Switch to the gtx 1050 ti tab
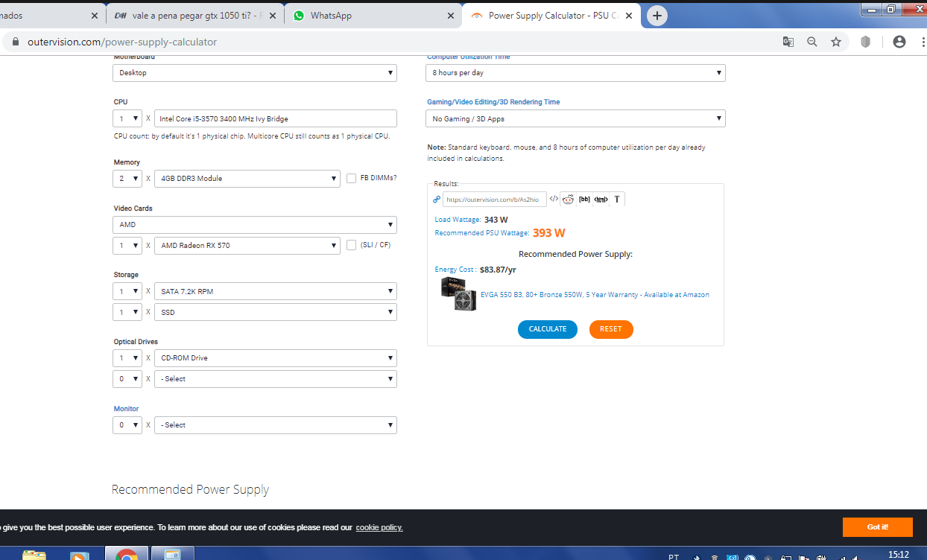The height and width of the screenshot is (560, 927). [x=194, y=16]
